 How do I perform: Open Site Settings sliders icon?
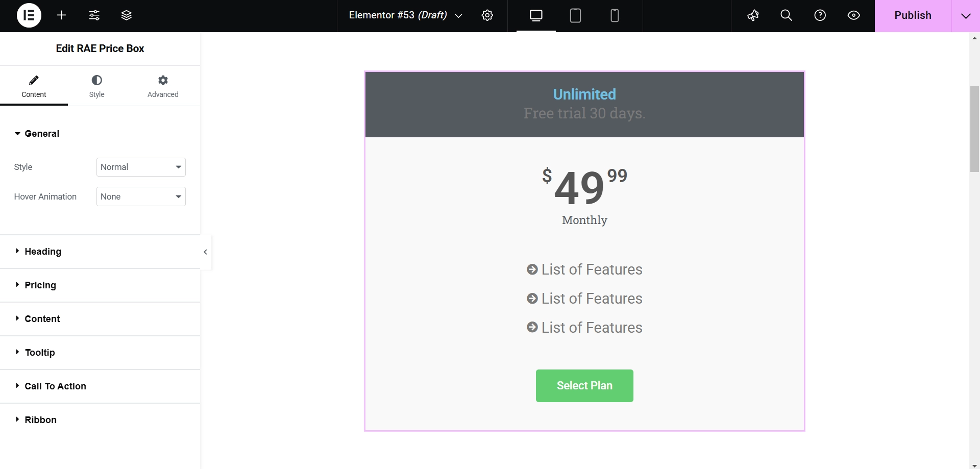pos(94,15)
